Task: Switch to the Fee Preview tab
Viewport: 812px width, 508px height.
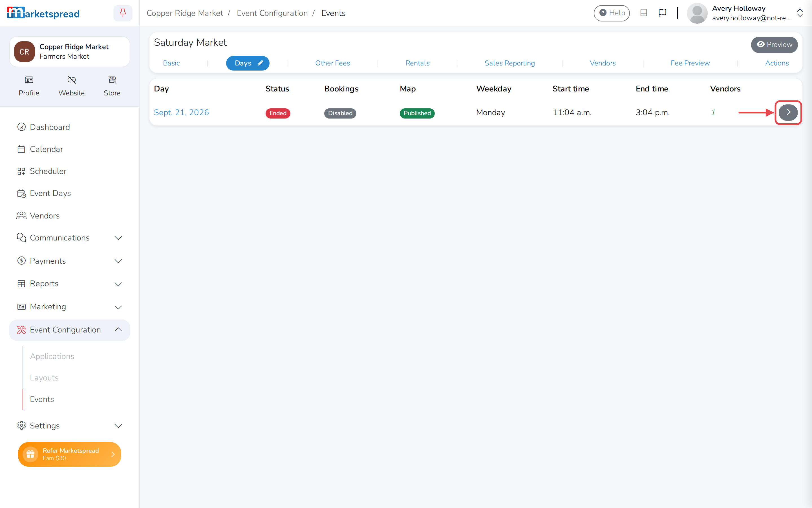Action: [x=690, y=63]
